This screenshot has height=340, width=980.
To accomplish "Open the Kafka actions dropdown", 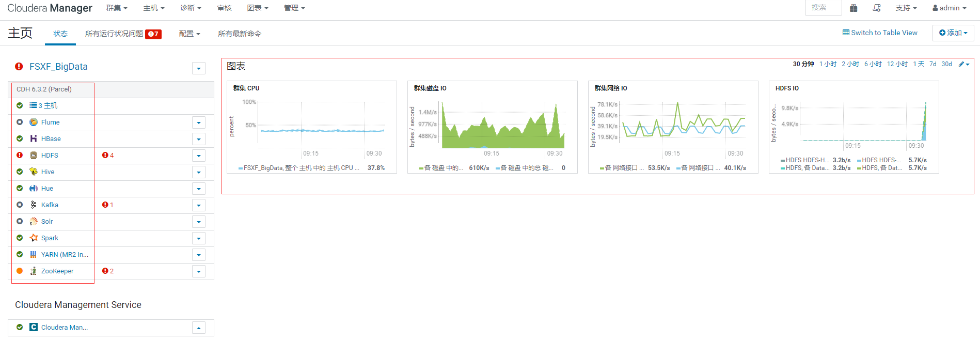I will click(x=199, y=205).
